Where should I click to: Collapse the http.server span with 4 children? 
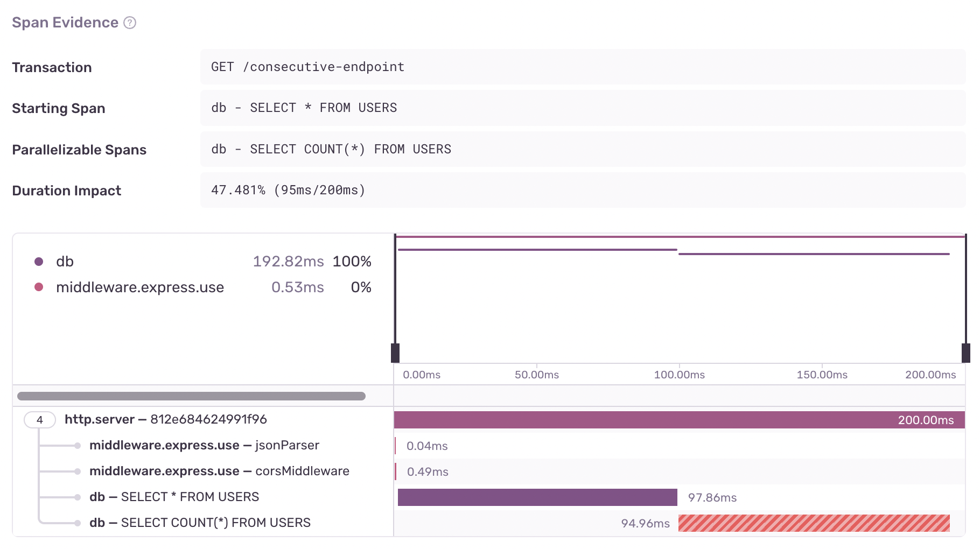click(40, 420)
